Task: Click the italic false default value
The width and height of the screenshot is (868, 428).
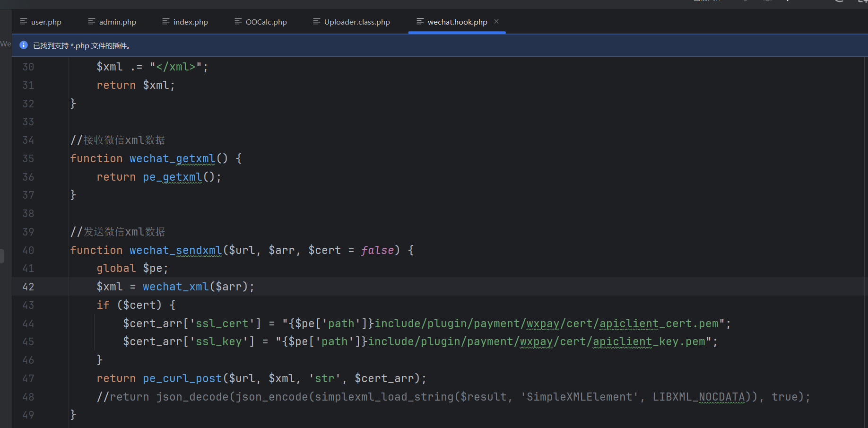Action: [377, 251]
